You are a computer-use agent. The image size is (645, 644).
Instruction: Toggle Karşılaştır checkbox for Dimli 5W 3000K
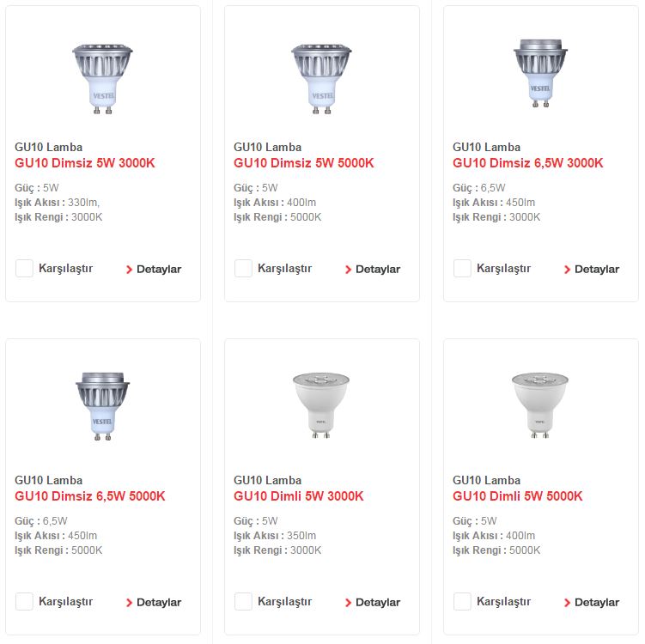pyautogui.click(x=243, y=602)
